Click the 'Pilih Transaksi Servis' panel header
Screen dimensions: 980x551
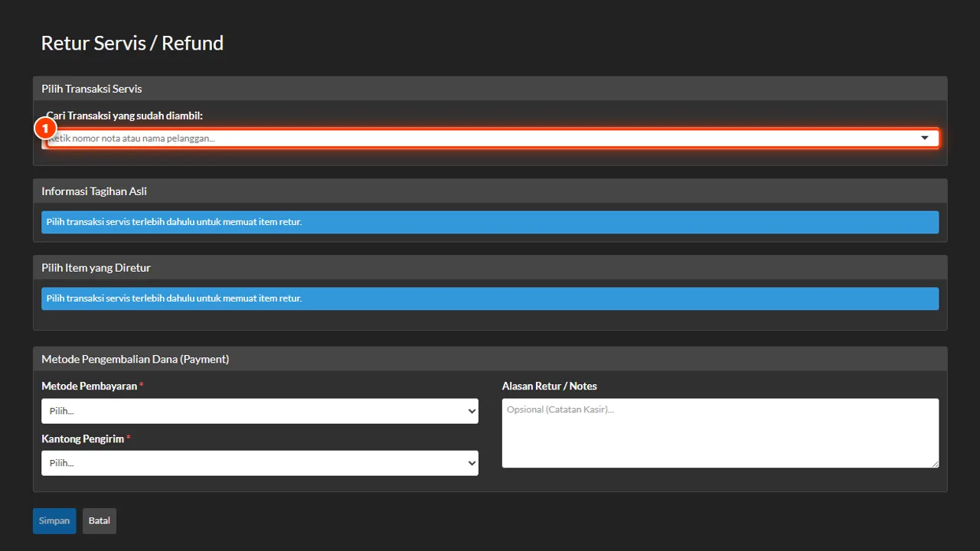490,89
